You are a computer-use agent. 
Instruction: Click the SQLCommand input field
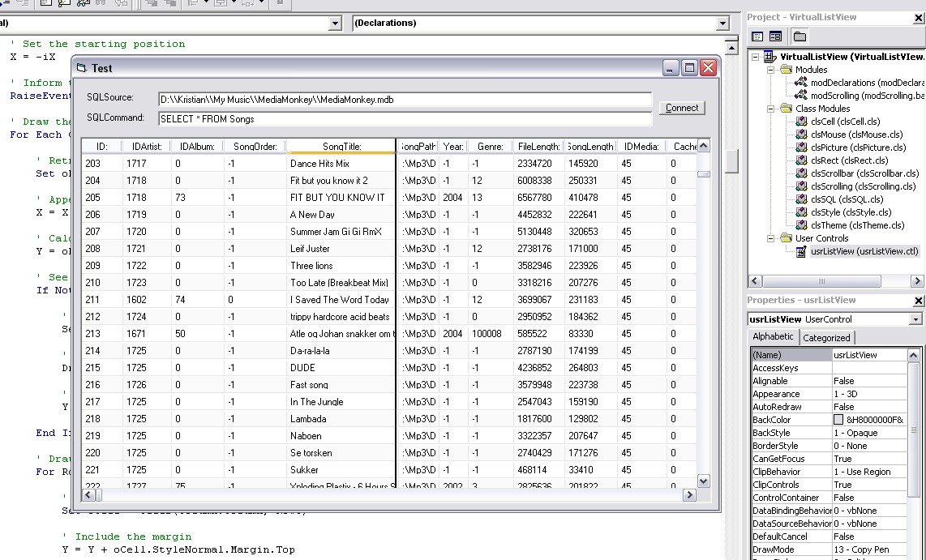[x=404, y=119]
